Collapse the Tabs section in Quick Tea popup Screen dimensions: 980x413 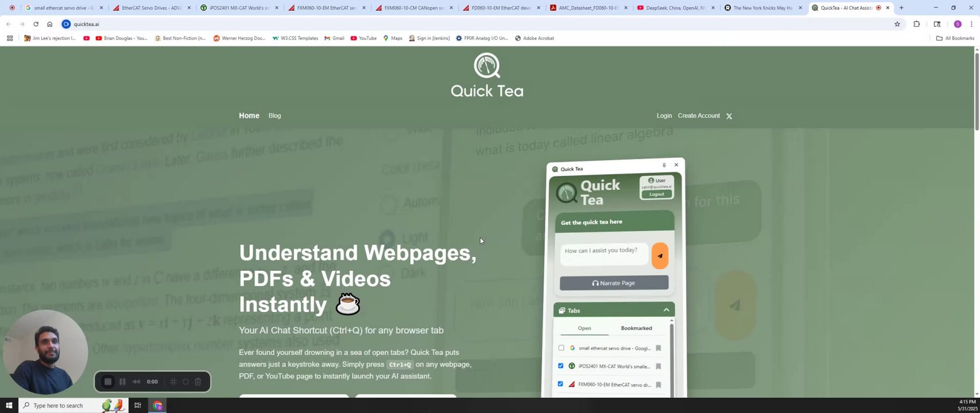coord(666,310)
